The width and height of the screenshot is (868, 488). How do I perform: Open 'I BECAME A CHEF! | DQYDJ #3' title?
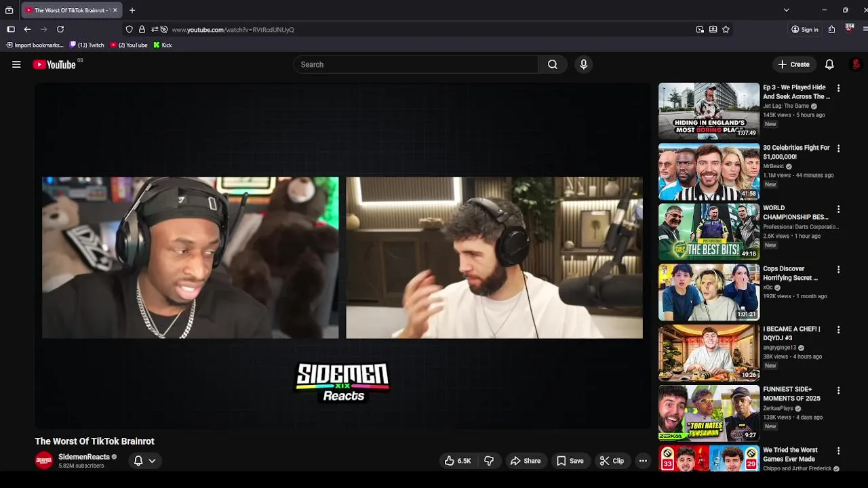tap(791, 333)
